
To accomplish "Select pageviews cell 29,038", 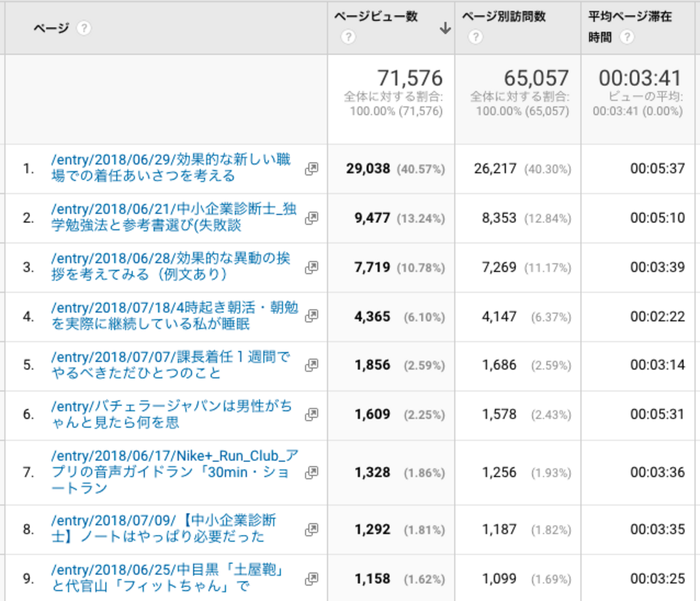I will (368, 168).
